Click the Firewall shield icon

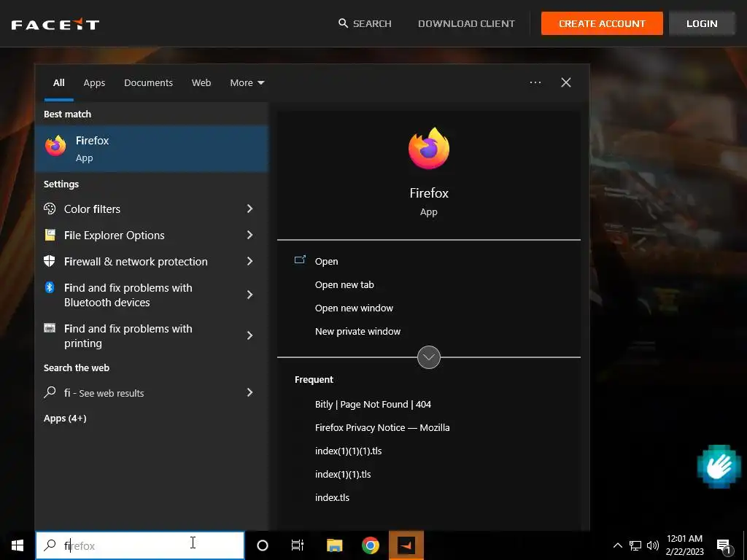(50, 261)
